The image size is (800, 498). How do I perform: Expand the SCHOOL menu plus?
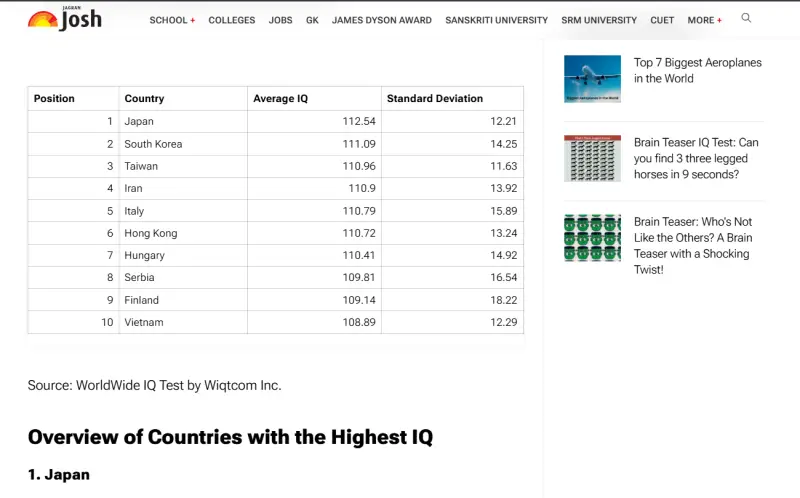click(192, 21)
